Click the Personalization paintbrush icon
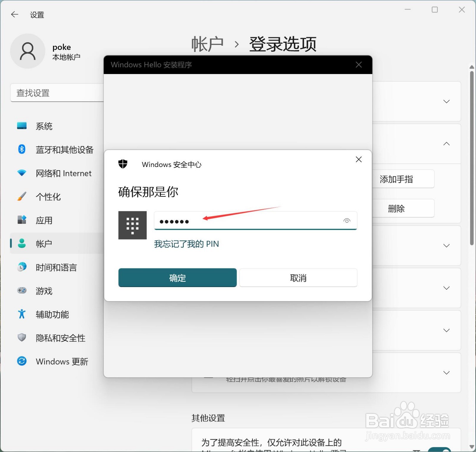This screenshot has width=476, height=452. [22, 196]
